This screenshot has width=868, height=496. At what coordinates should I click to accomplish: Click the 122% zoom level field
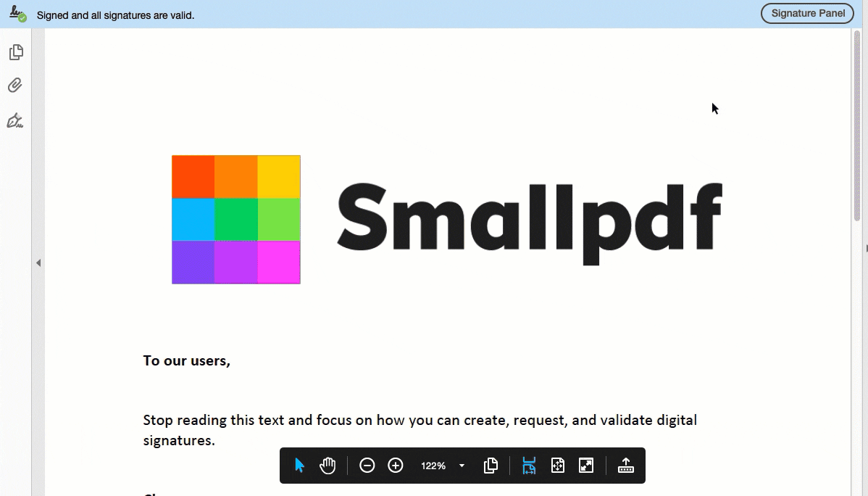click(x=433, y=466)
